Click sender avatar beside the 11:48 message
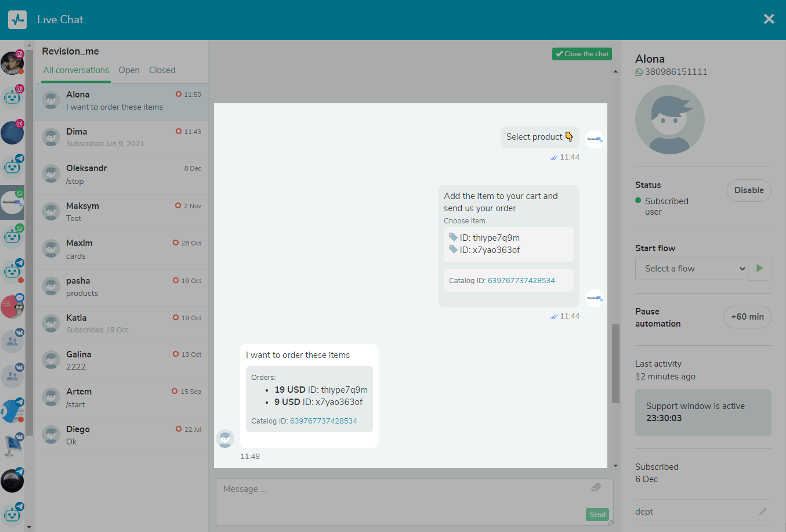The width and height of the screenshot is (786, 532). (x=225, y=439)
